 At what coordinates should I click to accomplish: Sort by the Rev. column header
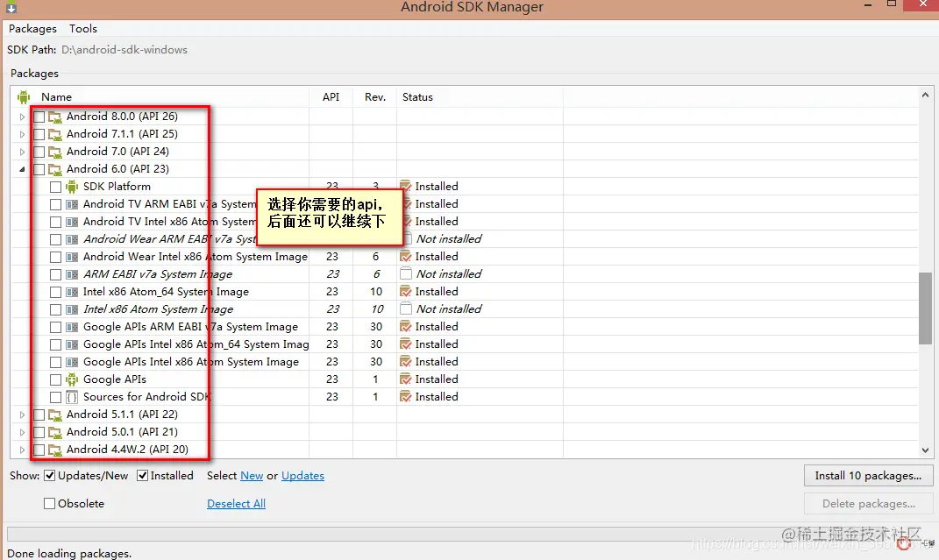[x=375, y=97]
